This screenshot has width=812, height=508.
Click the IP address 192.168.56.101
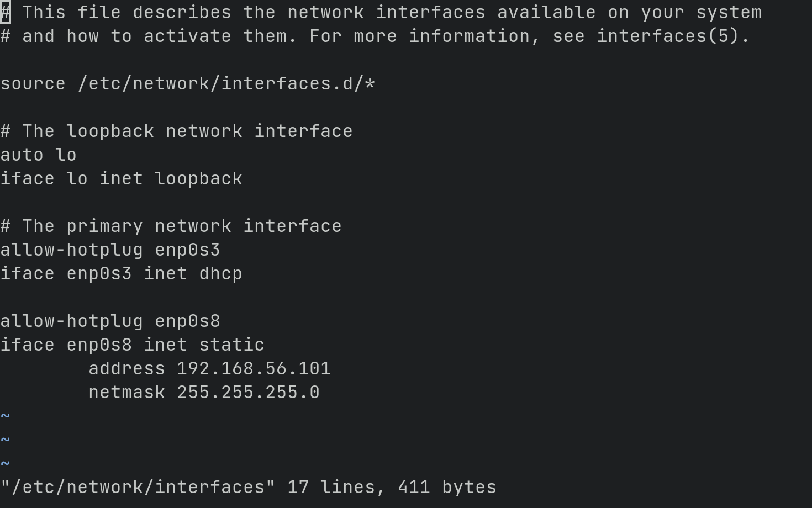254,369
